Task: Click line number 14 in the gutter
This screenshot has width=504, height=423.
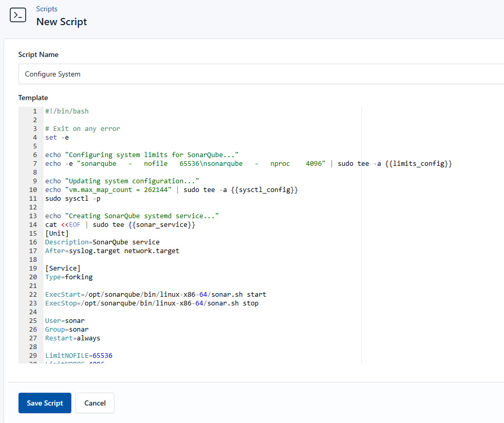Action: 33,225
